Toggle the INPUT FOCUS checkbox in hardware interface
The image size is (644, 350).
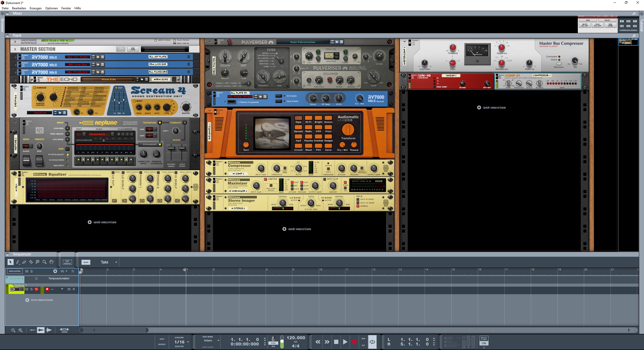(x=156, y=40)
